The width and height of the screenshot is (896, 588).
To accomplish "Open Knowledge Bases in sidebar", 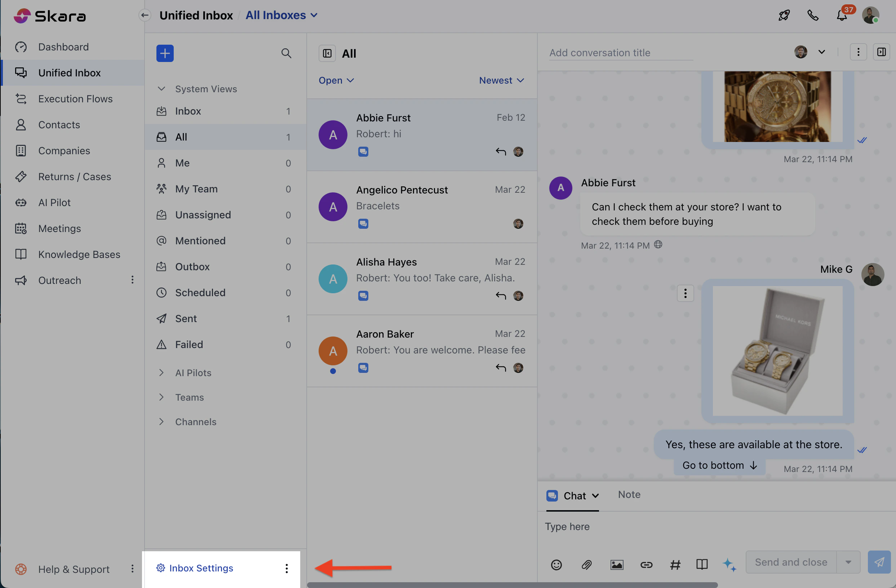I will point(79,254).
